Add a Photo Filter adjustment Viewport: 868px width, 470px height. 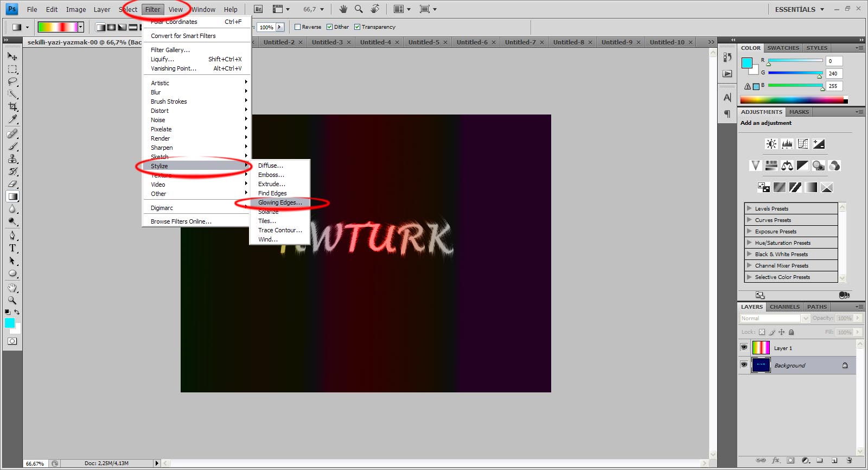pyautogui.click(x=819, y=166)
